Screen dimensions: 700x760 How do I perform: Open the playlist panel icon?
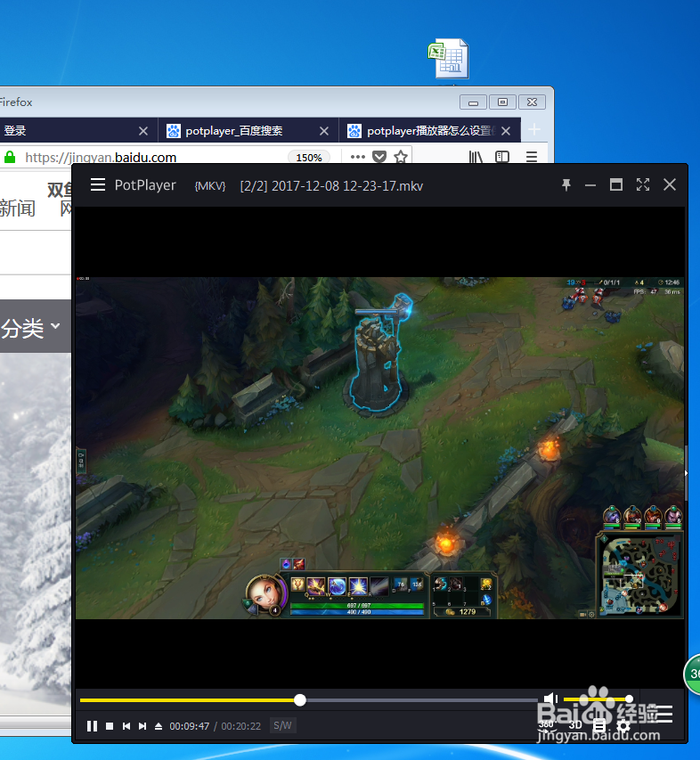(x=599, y=725)
